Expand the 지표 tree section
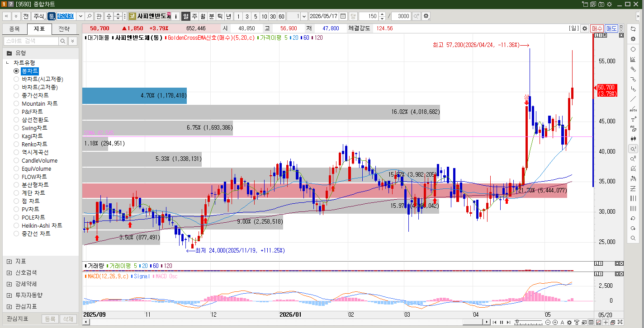The image size is (644, 328). 9,261
